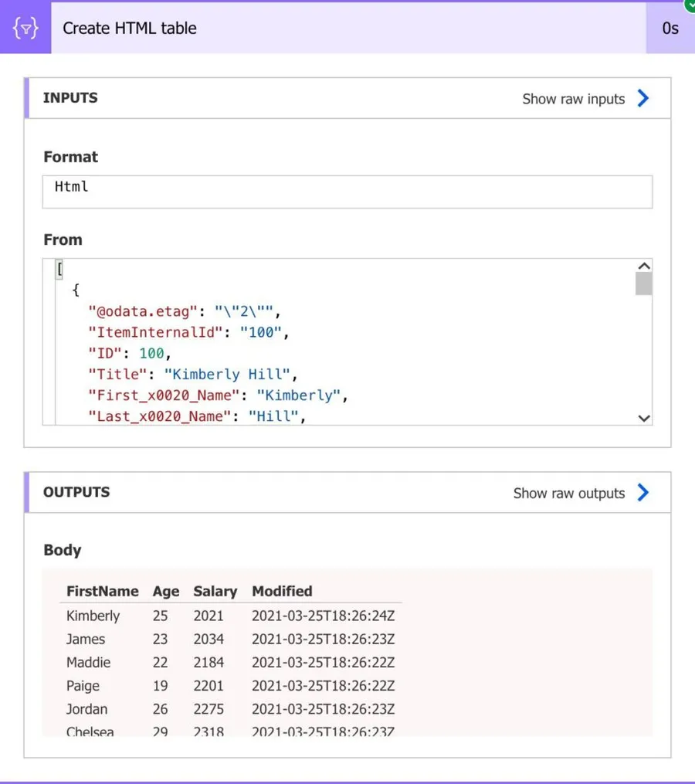This screenshot has height=784, width=695.
Task: Select the Kimberly row in Body table
Action: [x=93, y=616]
